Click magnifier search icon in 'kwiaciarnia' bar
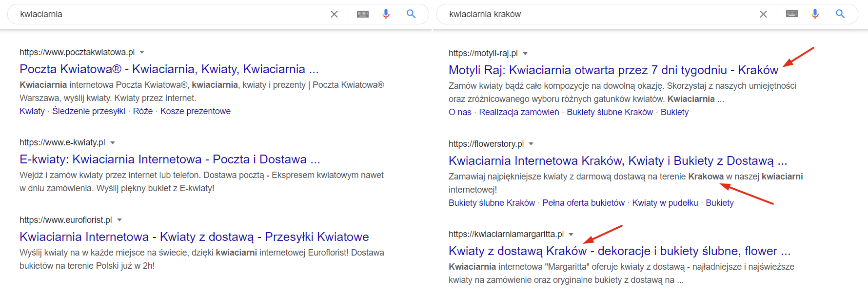The height and width of the screenshot is (297, 868). [411, 14]
